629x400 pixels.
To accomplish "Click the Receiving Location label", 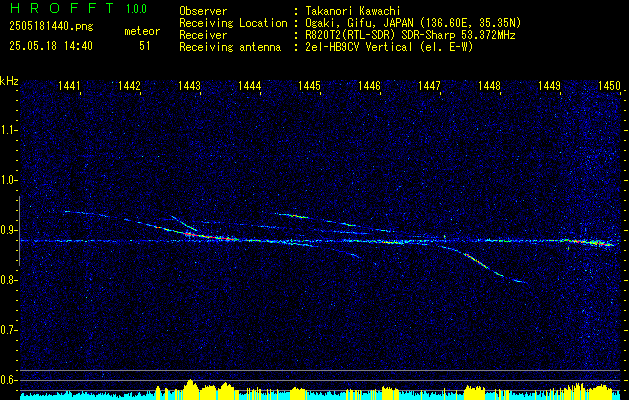I will click(233, 23).
